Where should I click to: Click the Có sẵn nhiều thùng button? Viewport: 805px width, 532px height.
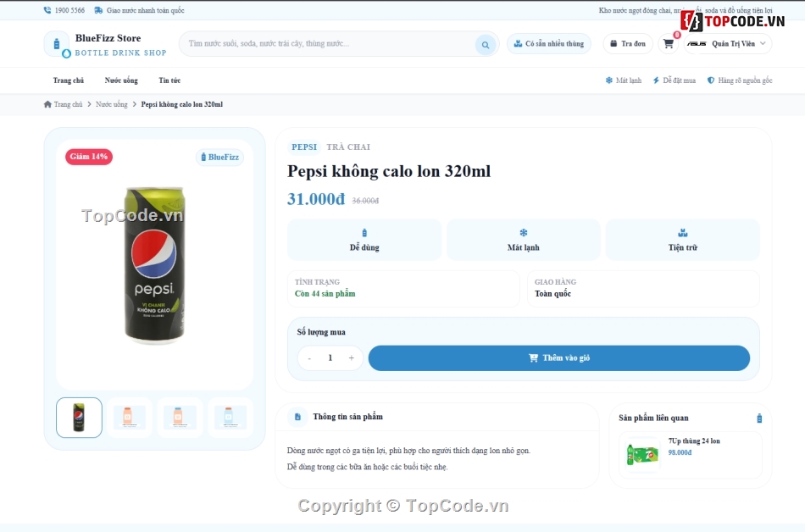point(549,43)
